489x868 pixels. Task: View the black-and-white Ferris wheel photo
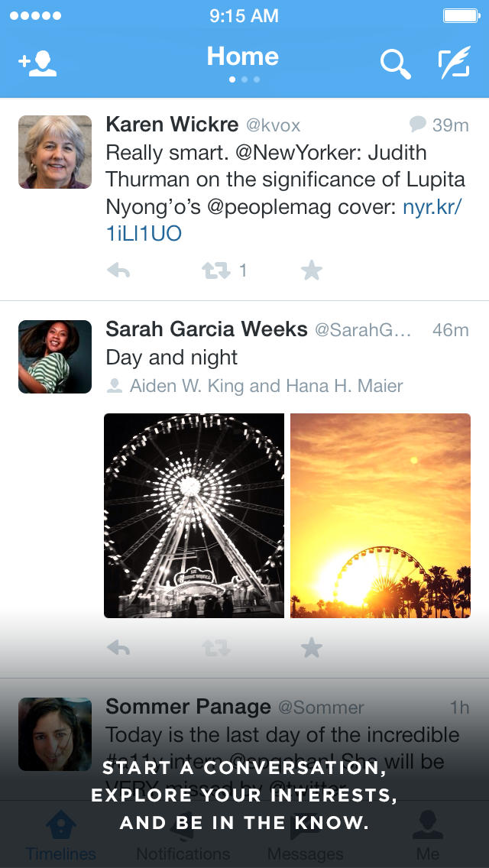click(194, 516)
